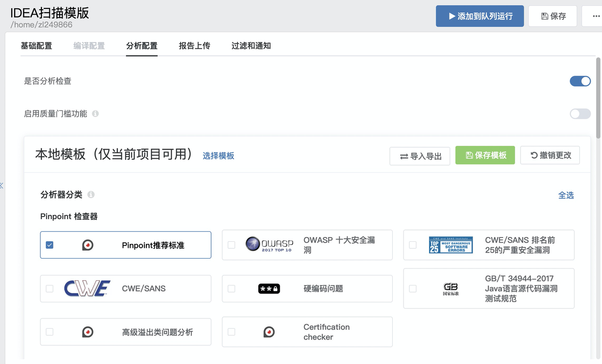This screenshot has width=602, height=364.
Task: Click the Certification checker Pinpoint icon
Action: coord(269,332)
